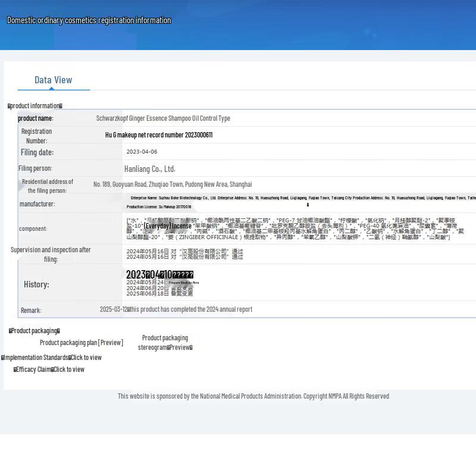This screenshot has width=476, height=476.
Task: Click the component ingredients list text
Action: (295, 229)
